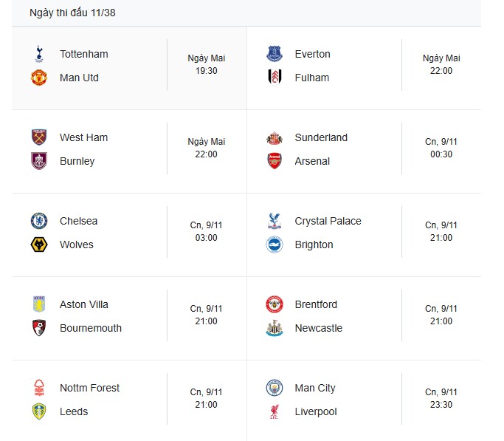Click the Wolves club crest
This screenshot has width=504, height=441.
pos(39,245)
